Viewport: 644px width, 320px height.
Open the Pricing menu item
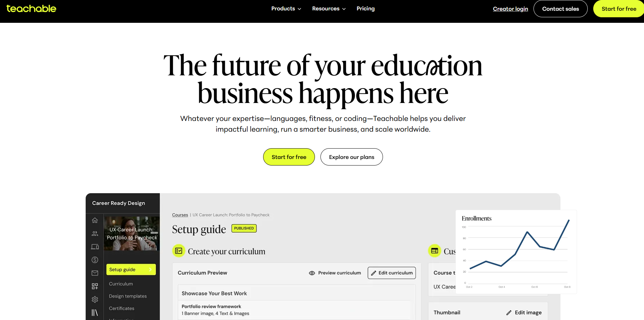point(365,9)
